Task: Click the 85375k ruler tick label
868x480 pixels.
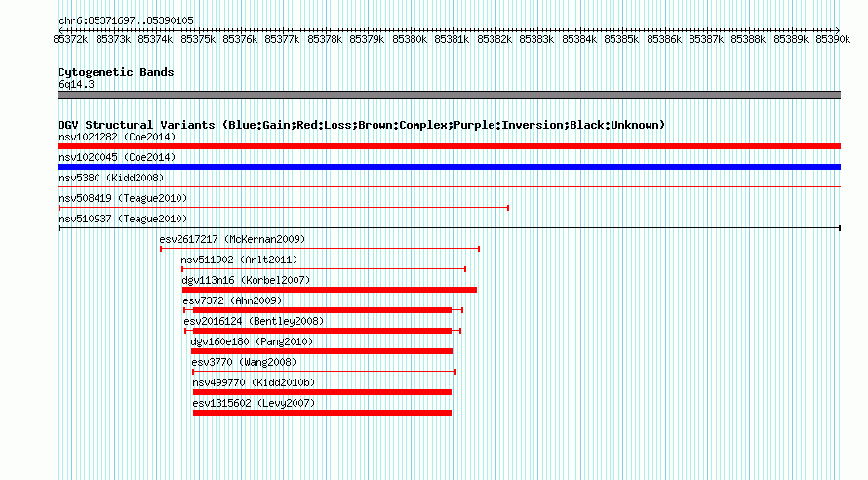Action: click(x=198, y=39)
